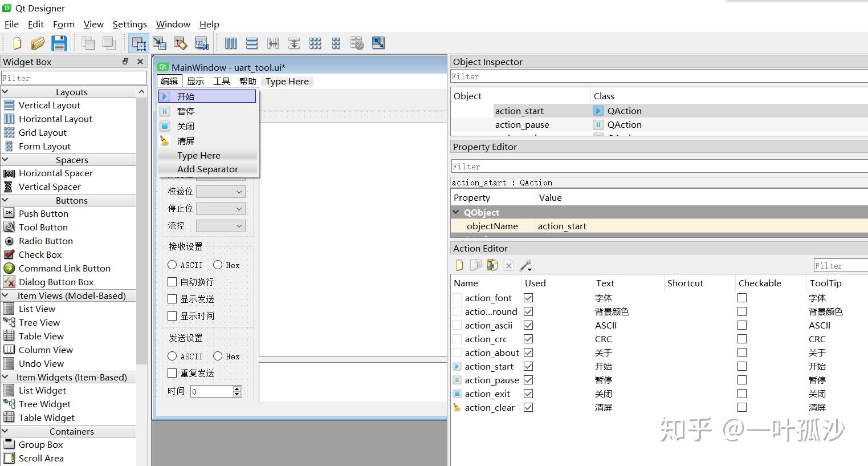Choose 清屏 from the open 编辑 menu
Image resolution: width=868 pixels, height=466 pixels.
(186, 141)
